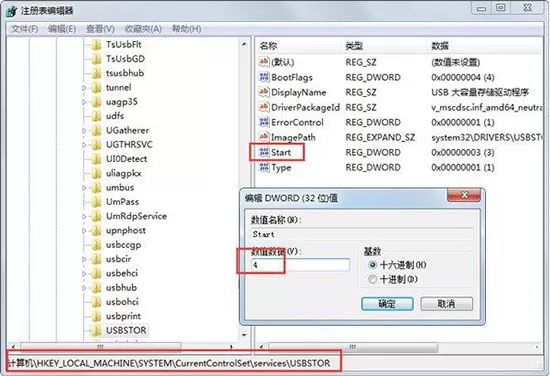The width and height of the screenshot is (550, 376).
Task: Click the usbhub folder icon
Action: click(x=96, y=288)
